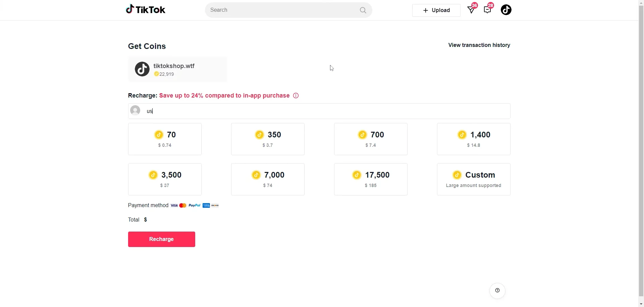Screen dimensions: 644x307
Task: Select the Custom coin amount option
Action: pyautogui.click(x=473, y=179)
